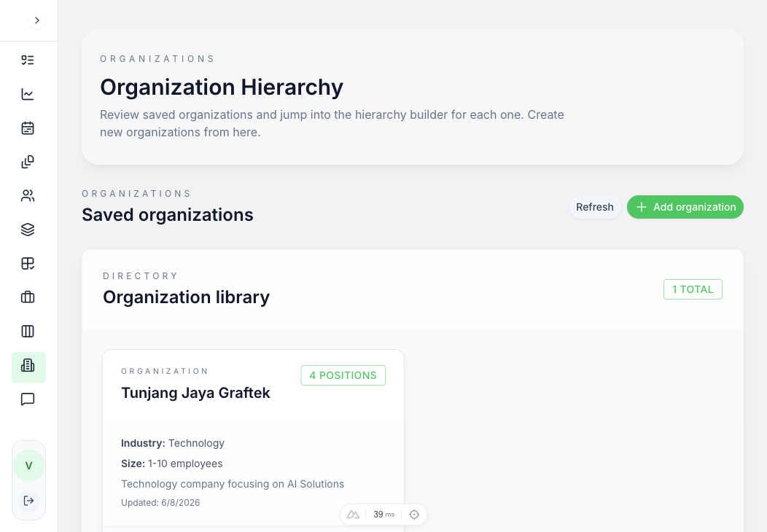This screenshot has width=767, height=532.
Task: Click the Organization library heading
Action: tap(187, 297)
